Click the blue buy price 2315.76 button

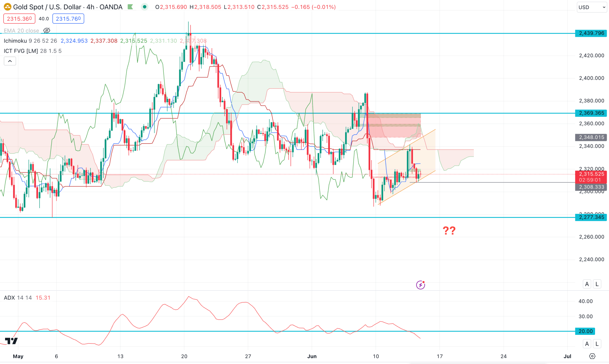(68, 19)
